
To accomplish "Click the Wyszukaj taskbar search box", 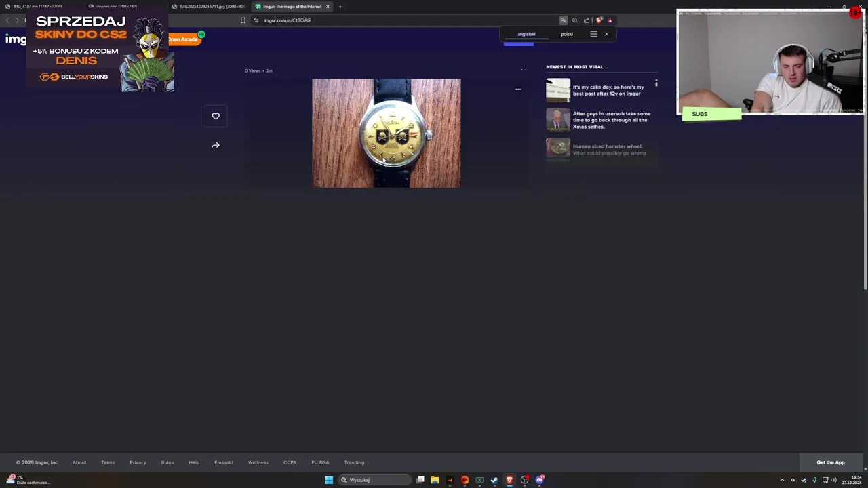I will click(375, 480).
